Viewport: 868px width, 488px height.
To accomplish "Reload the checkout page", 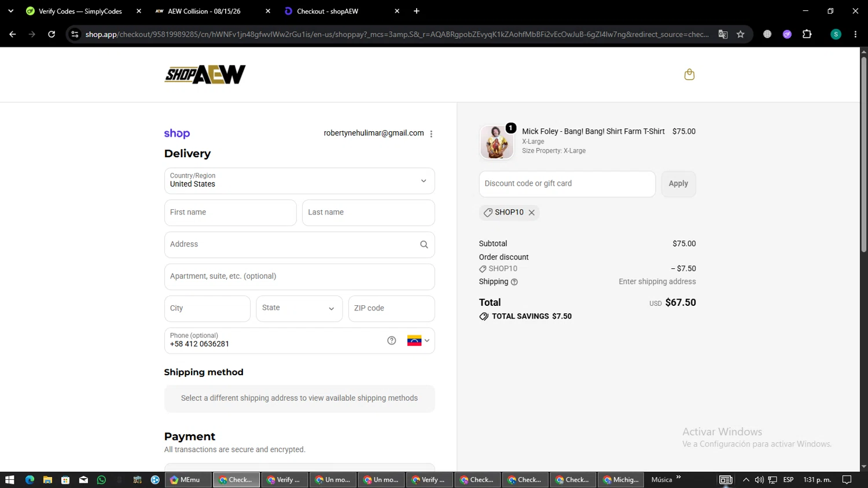I will pos(52,34).
